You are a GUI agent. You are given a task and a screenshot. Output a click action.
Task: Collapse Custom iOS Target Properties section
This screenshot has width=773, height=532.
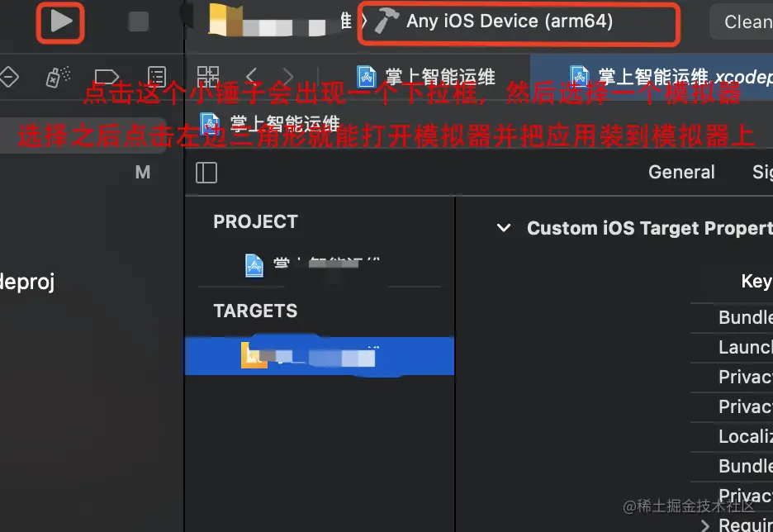(503, 228)
